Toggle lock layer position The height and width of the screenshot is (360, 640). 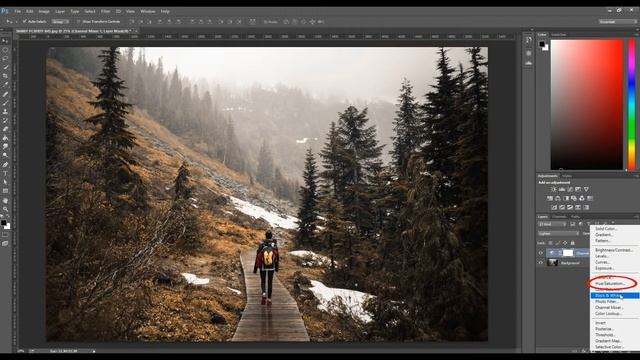click(565, 243)
